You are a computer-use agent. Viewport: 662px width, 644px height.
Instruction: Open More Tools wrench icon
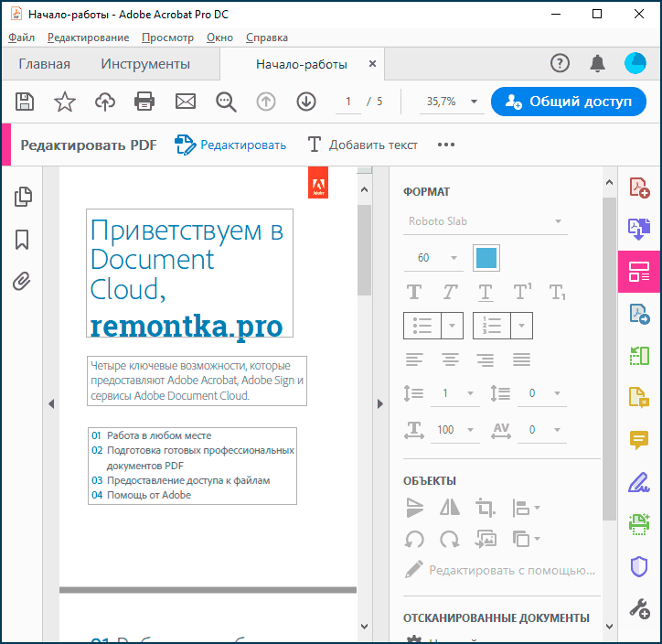coord(639,608)
